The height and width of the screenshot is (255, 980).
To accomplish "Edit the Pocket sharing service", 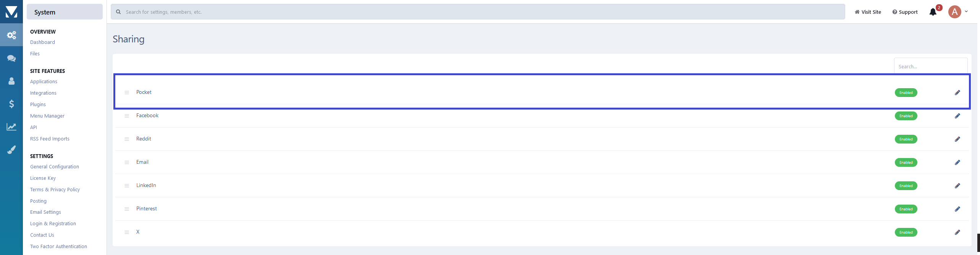I will coord(957,93).
